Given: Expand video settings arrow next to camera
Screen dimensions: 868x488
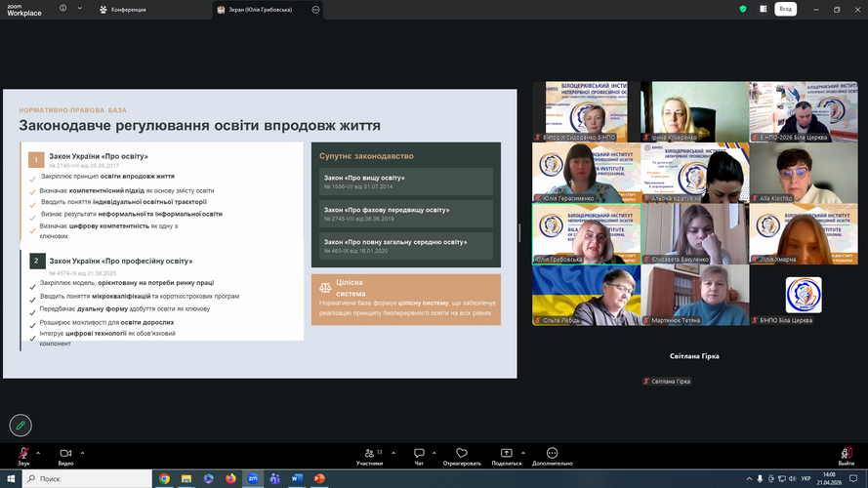Looking at the screenshot, I should [82, 453].
